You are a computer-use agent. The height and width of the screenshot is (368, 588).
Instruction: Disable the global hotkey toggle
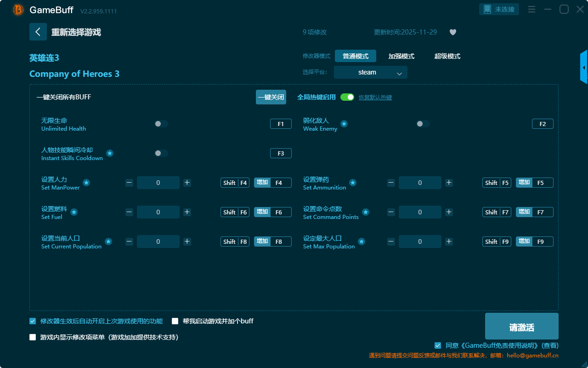pos(347,97)
